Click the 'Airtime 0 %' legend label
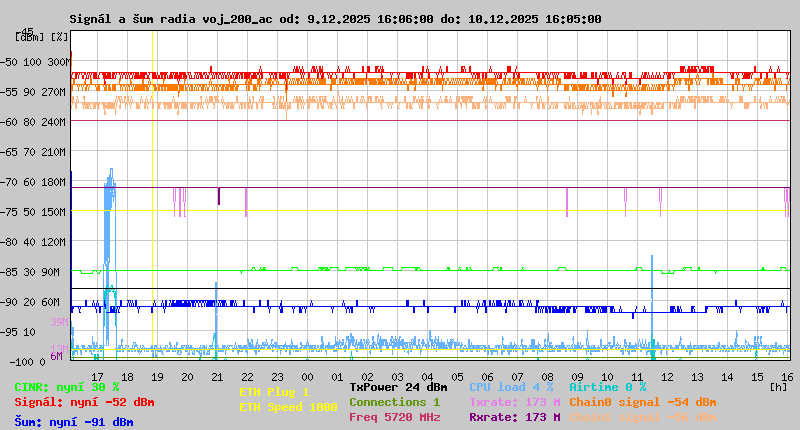The image size is (800, 430). point(608,388)
